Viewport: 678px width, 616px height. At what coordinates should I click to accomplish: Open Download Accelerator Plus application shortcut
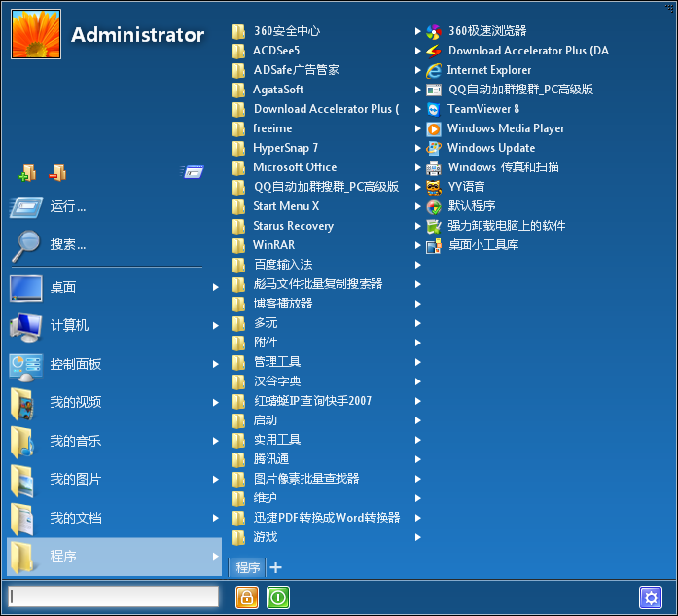(517, 51)
